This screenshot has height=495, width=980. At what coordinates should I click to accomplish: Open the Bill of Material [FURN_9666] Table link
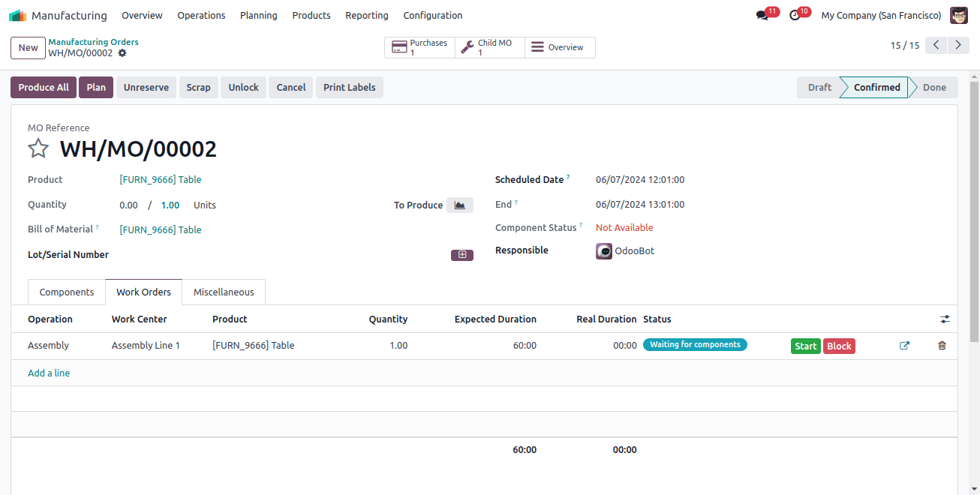click(x=161, y=230)
